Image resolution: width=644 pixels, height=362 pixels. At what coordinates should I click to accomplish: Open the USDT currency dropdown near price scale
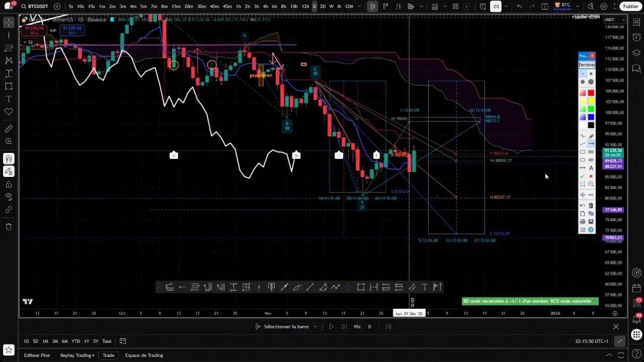point(611,20)
